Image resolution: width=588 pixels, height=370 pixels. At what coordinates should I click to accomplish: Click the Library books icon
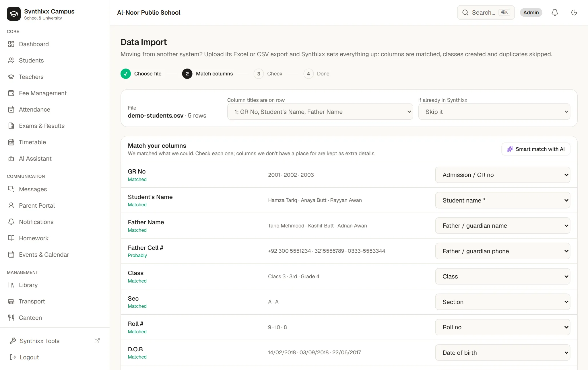[11, 285]
